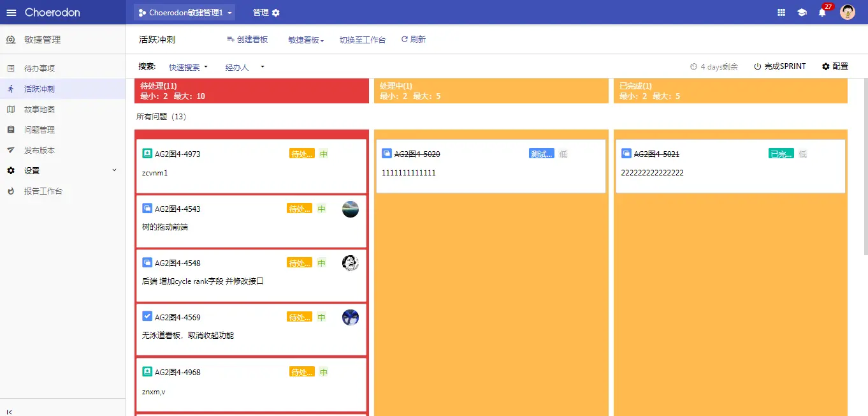Click the 刷新 refresh button
This screenshot has width=868, height=416.
pos(413,40)
